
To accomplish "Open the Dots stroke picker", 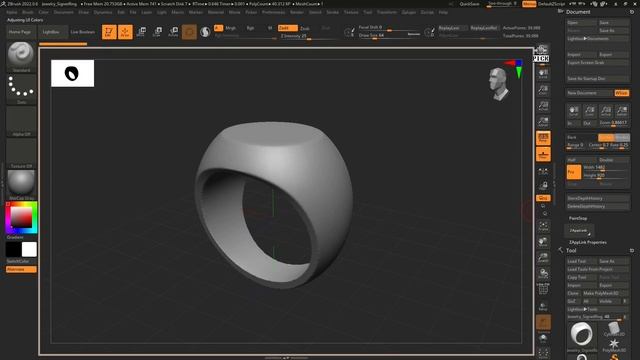I will pos(21,89).
